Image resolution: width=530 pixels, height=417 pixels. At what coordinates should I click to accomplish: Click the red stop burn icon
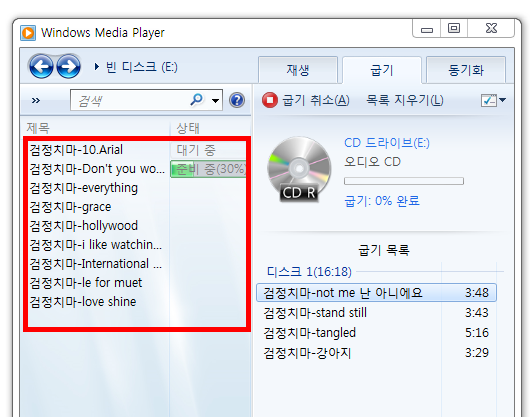[270, 100]
